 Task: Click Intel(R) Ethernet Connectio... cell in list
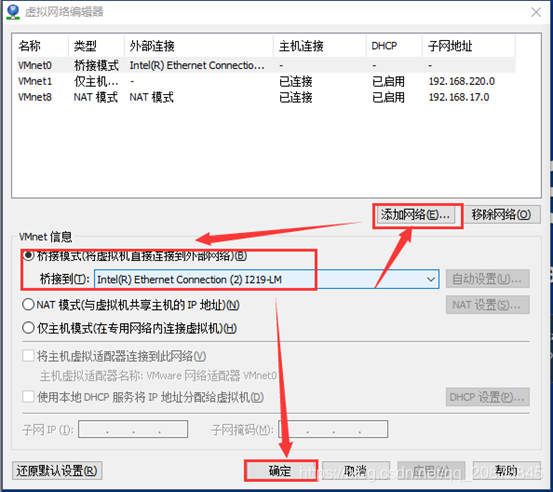[197, 65]
